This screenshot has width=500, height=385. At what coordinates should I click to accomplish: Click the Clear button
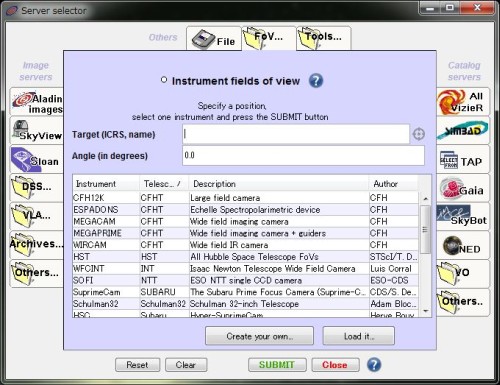coord(186,365)
